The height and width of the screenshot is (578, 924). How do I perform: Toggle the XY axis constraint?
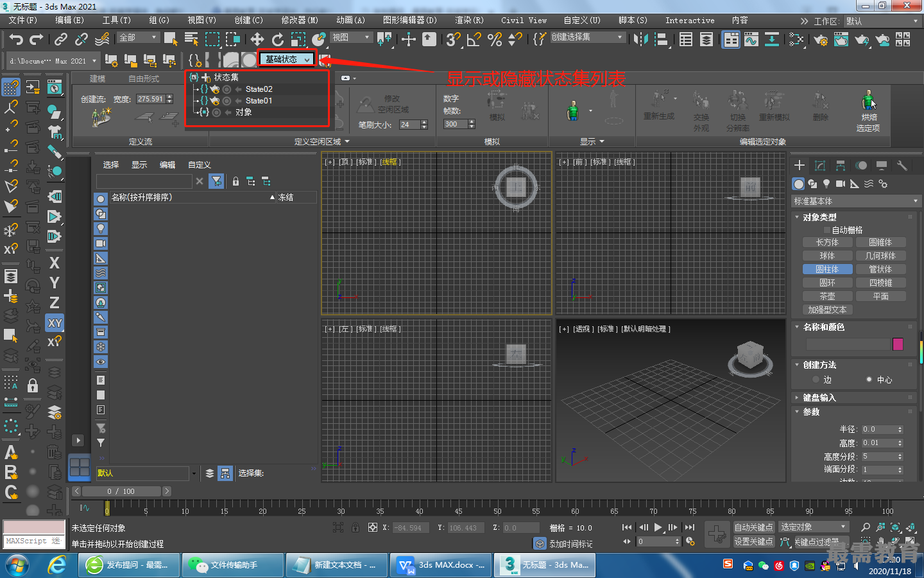tap(55, 324)
